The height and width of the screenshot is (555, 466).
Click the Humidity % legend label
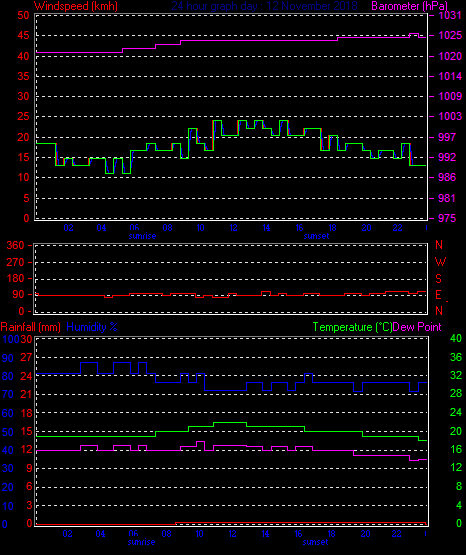[92, 327]
